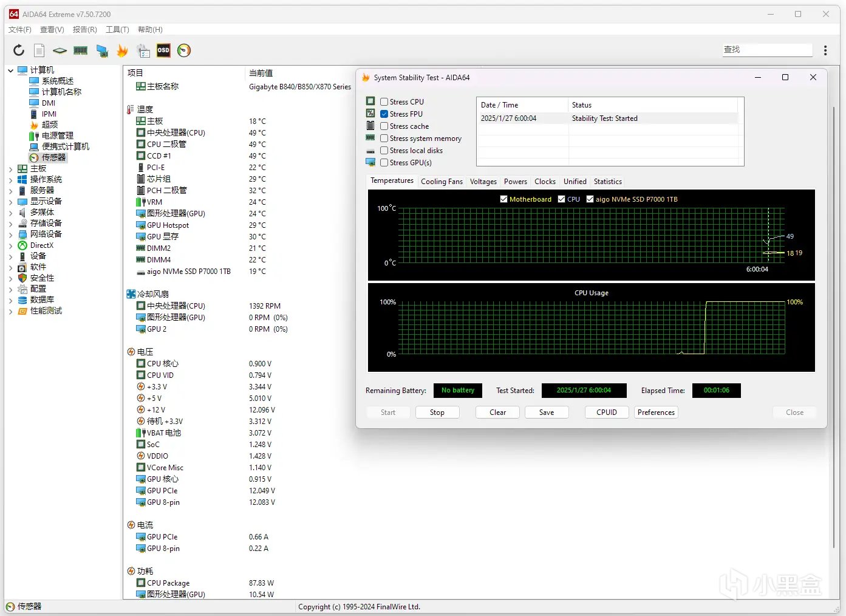The height and width of the screenshot is (616, 846).
Task: Enable the Stress CPU checkbox
Action: [384, 102]
